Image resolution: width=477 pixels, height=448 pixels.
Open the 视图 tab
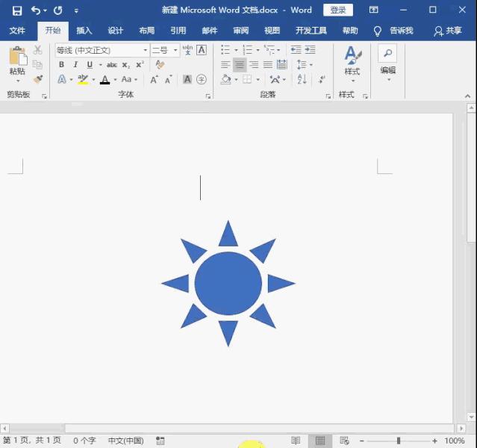click(272, 31)
